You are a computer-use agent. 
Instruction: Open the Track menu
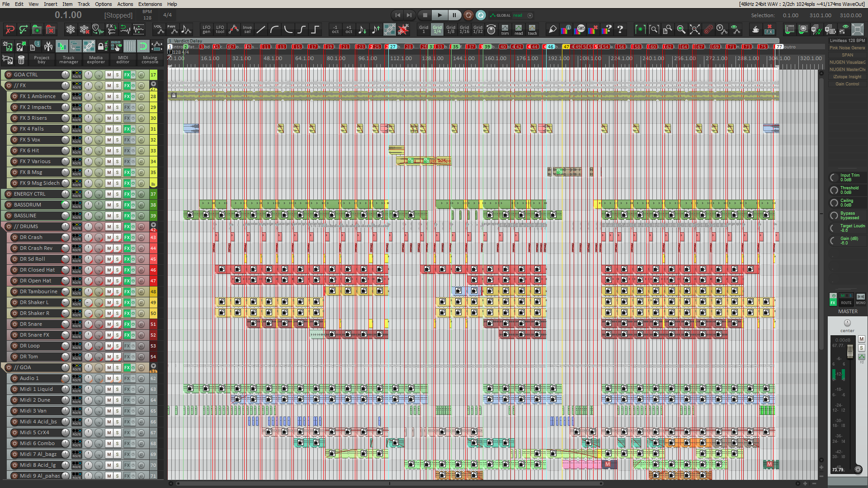point(84,4)
